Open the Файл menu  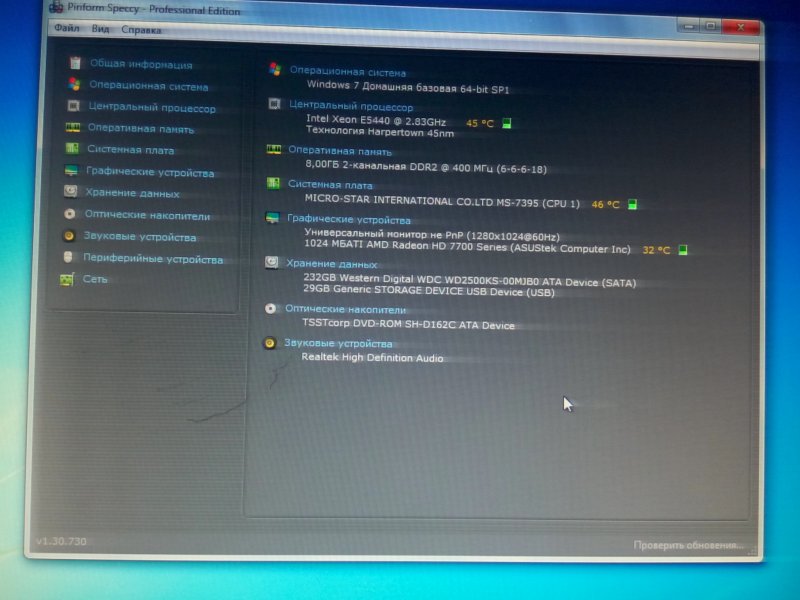pos(66,30)
